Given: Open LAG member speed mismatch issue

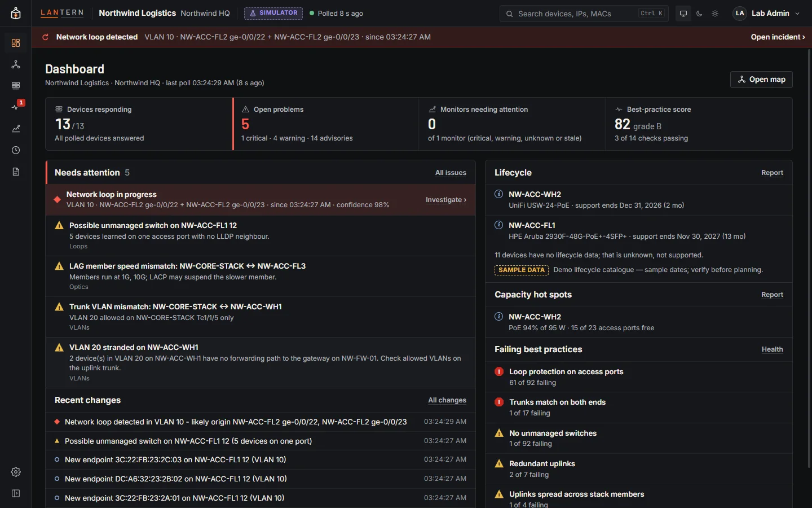Looking at the screenshot, I should (x=261, y=276).
